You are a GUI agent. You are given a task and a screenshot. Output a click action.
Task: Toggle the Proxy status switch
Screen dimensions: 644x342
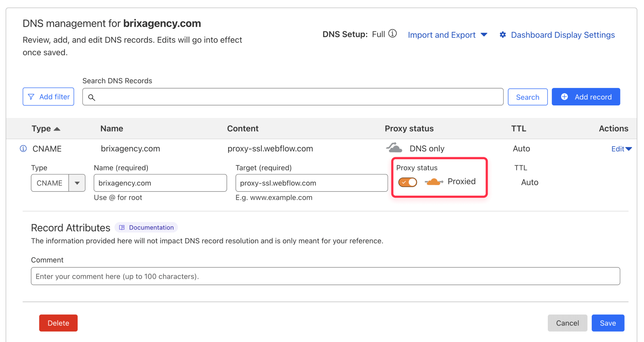pyautogui.click(x=408, y=182)
